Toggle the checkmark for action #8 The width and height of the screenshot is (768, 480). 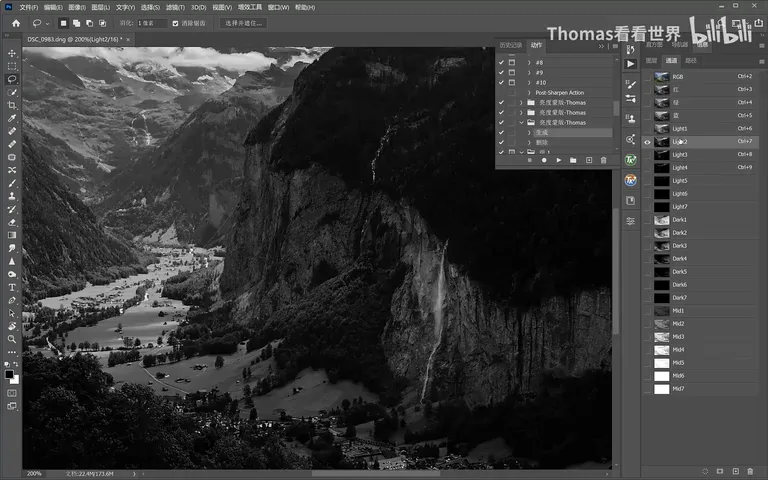pyautogui.click(x=501, y=63)
